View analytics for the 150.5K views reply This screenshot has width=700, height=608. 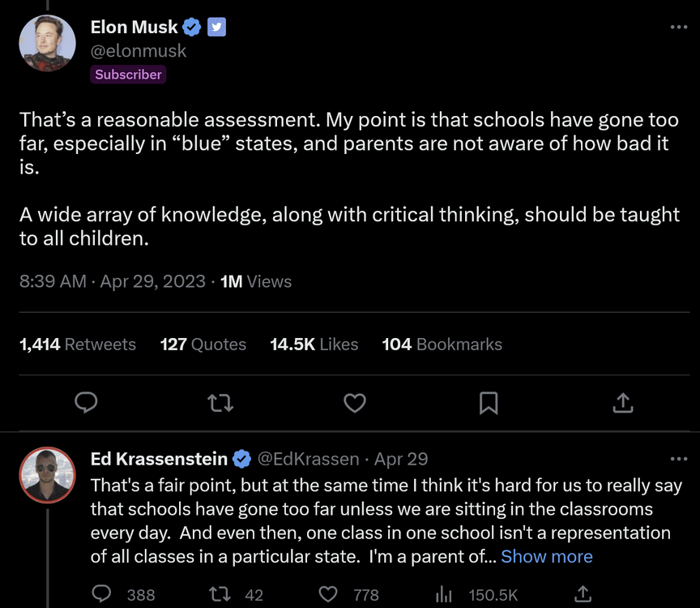(x=444, y=594)
